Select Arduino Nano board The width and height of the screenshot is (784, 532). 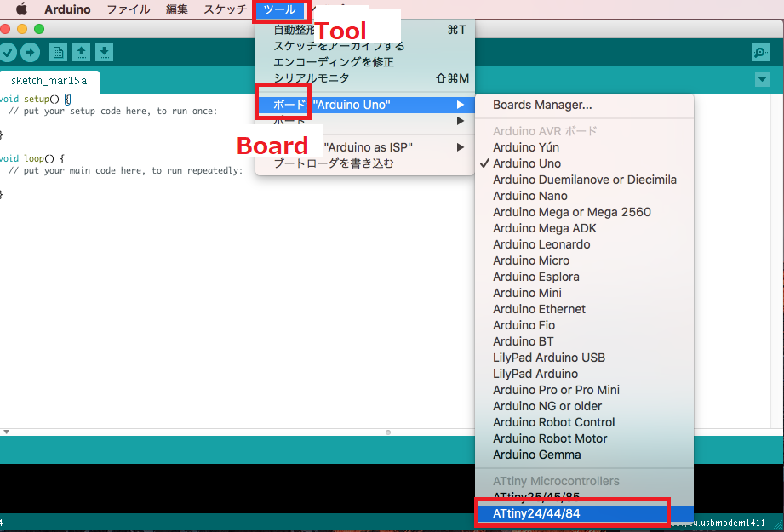click(x=584, y=196)
